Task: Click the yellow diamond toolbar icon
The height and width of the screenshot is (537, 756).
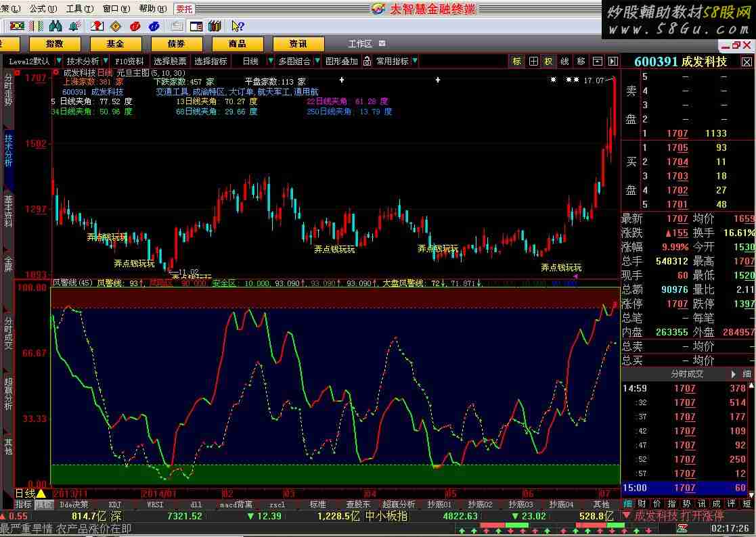Action: tap(115, 26)
